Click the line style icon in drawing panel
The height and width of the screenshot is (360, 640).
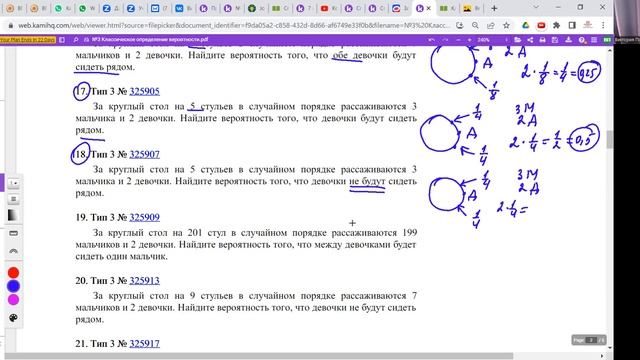[13, 199]
